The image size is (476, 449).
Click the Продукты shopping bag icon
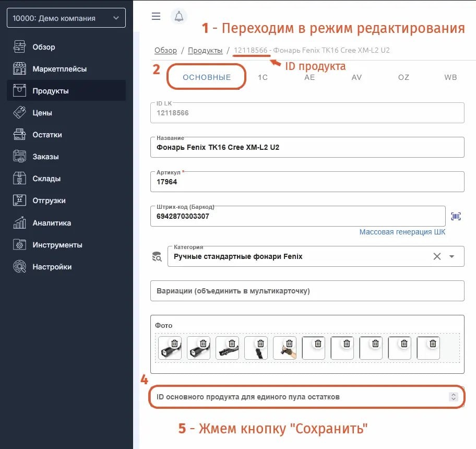[19, 90]
